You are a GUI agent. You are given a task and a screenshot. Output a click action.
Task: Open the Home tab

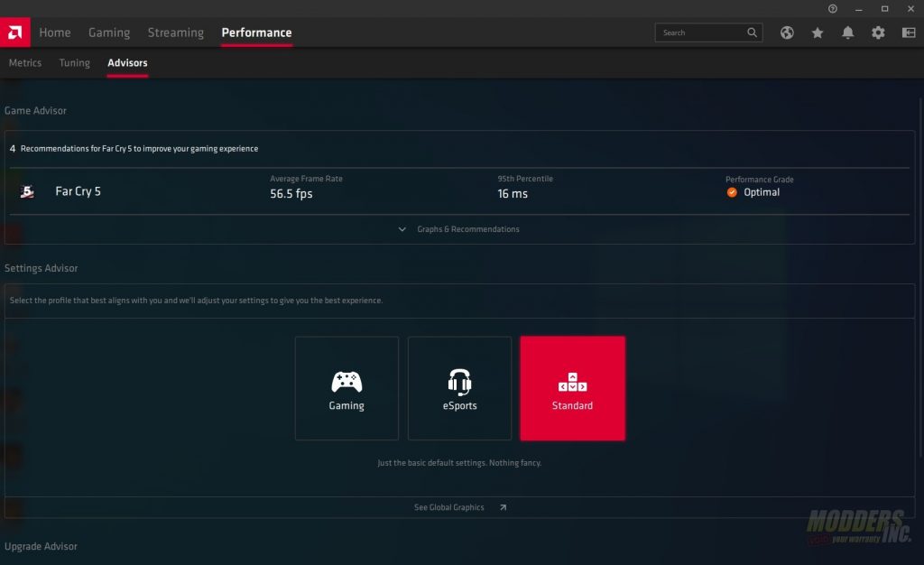(x=55, y=32)
